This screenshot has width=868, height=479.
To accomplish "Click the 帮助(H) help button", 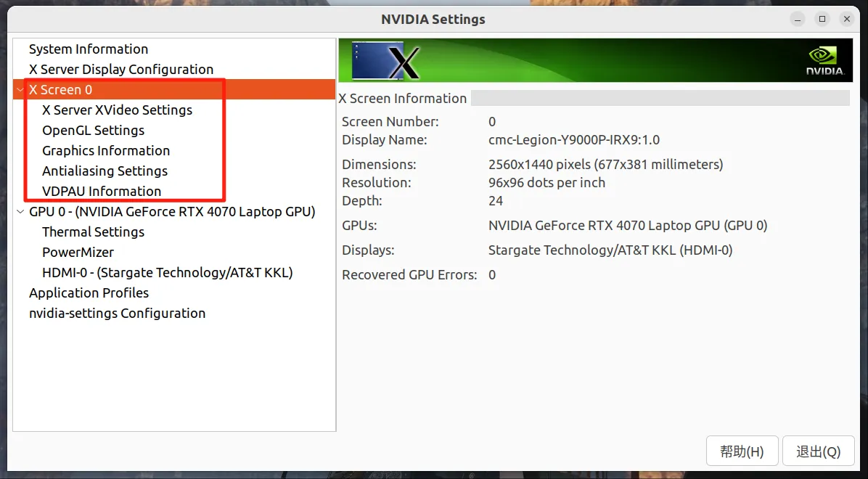I will [742, 451].
